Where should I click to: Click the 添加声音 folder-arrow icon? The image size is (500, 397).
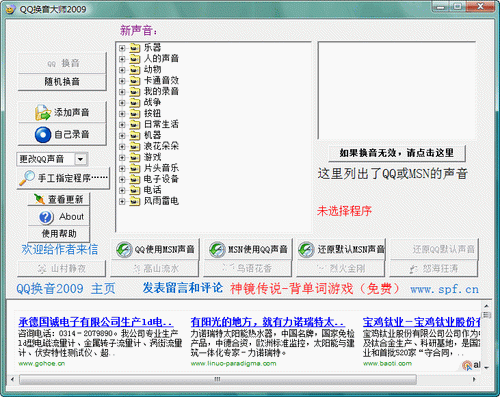coord(43,113)
